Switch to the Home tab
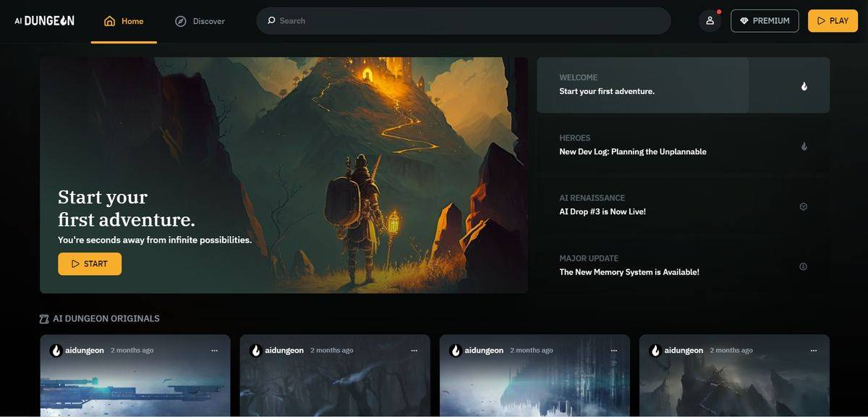 click(124, 21)
